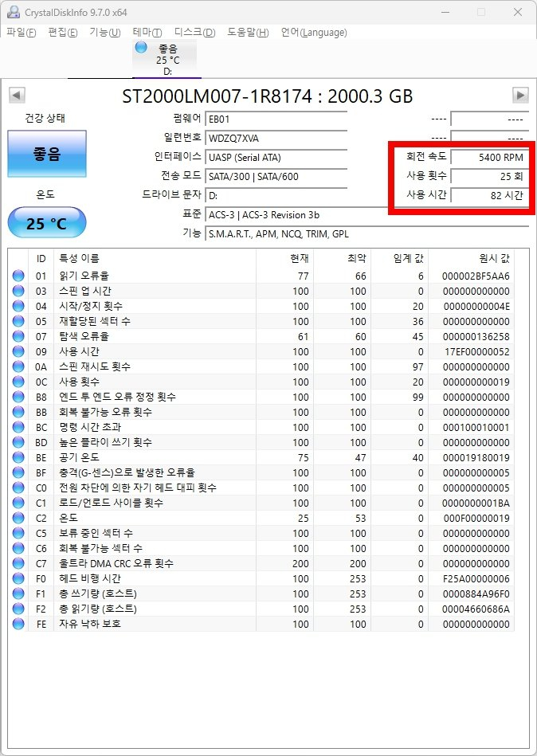
Task: Click status orb for row BE 공기 온도
Action: (18, 457)
